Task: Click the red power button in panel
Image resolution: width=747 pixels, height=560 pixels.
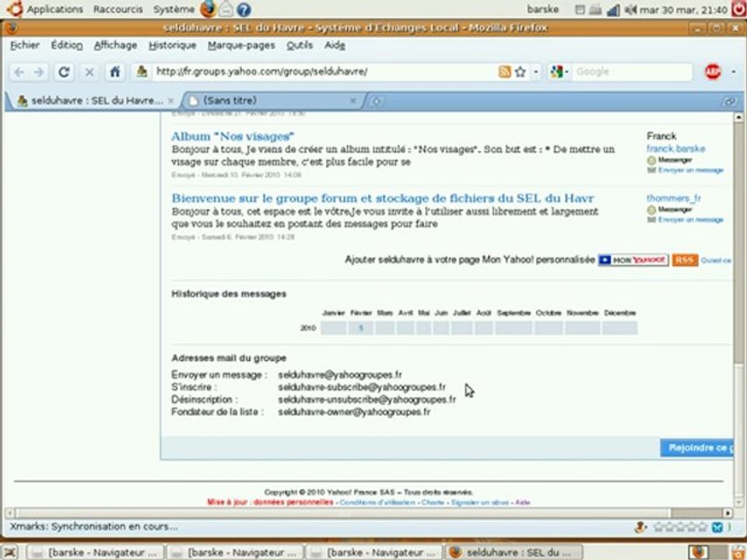Action: point(739,9)
